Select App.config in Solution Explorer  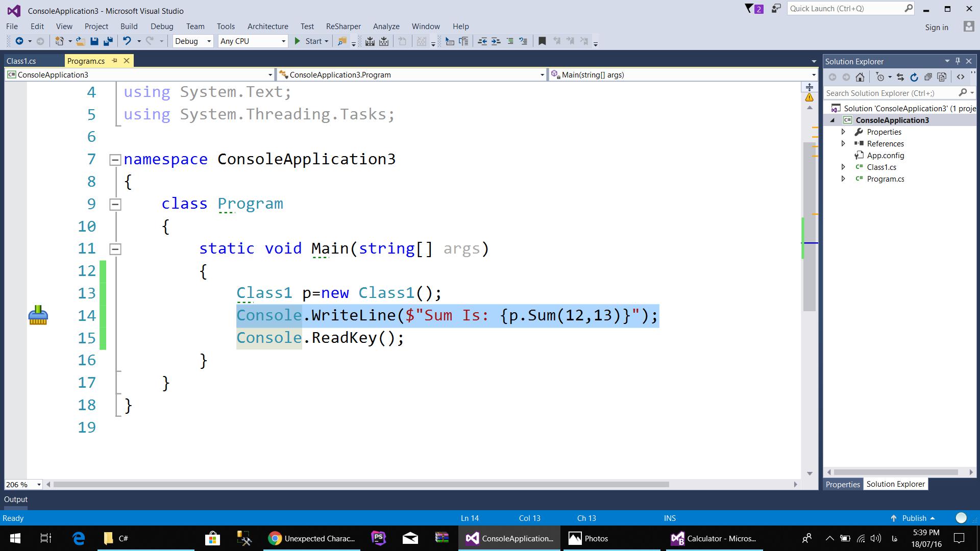pos(885,156)
